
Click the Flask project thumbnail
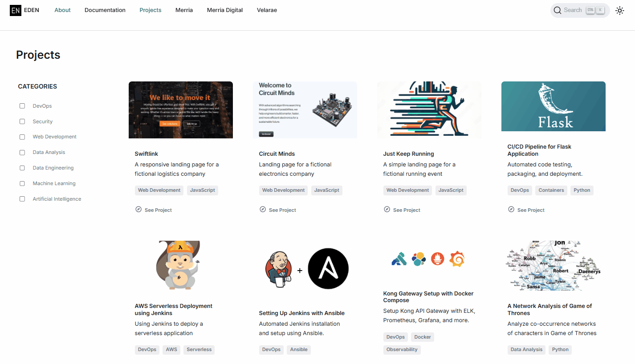[x=554, y=106]
